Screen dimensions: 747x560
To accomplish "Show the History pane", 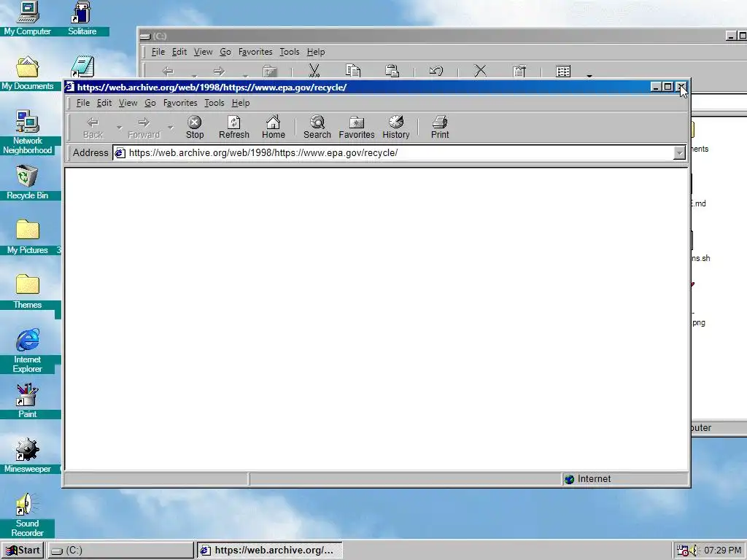I will pyautogui.click(x=396, y=127).
